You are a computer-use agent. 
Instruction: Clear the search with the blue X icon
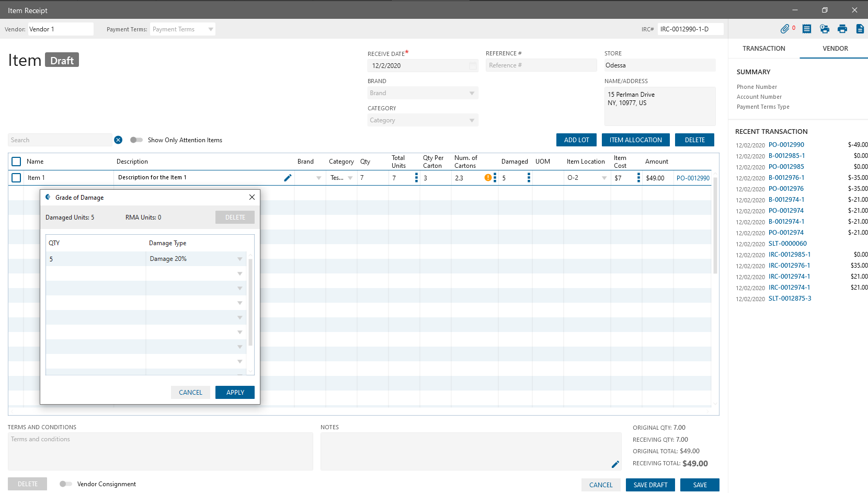point(118,140)
